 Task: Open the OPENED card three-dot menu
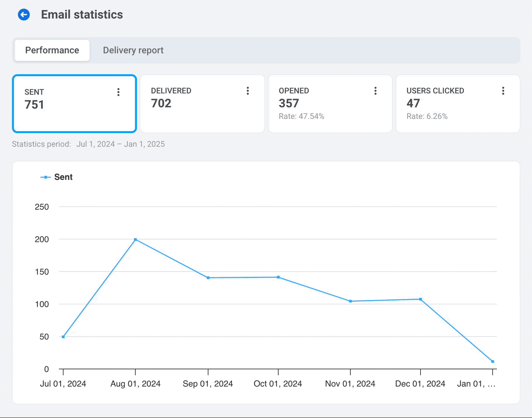375,91
